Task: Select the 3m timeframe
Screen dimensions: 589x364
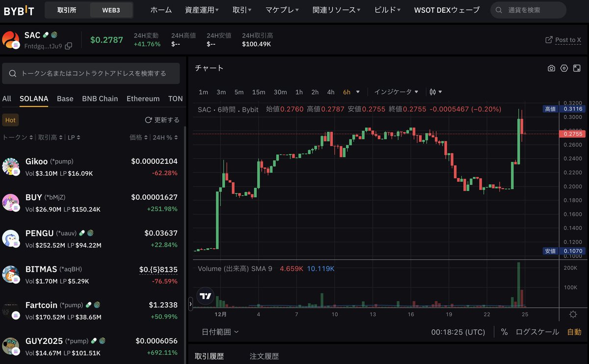Action: click(x=221, y=92)
